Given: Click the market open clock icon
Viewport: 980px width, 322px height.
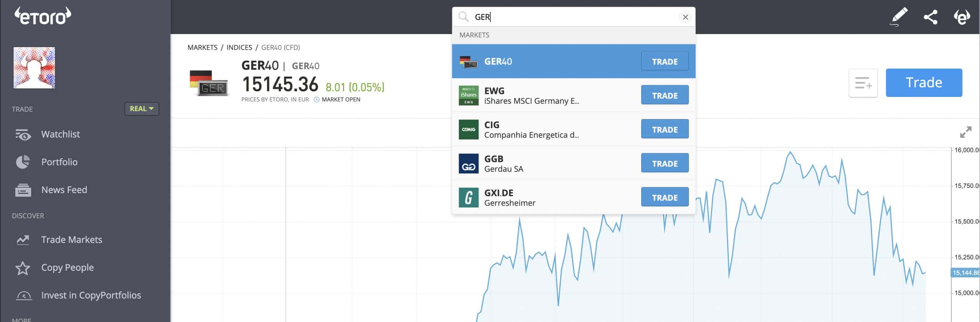Looking at the screenshot, I should [x=317, y=100].
